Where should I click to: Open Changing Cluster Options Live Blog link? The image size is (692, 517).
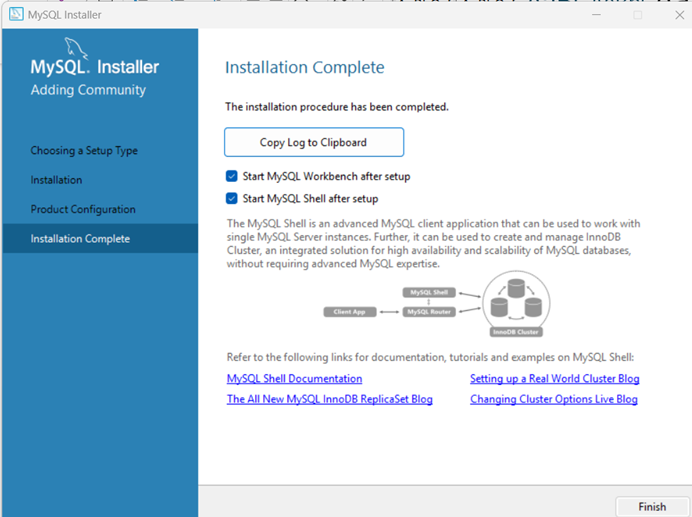point(554,399)
